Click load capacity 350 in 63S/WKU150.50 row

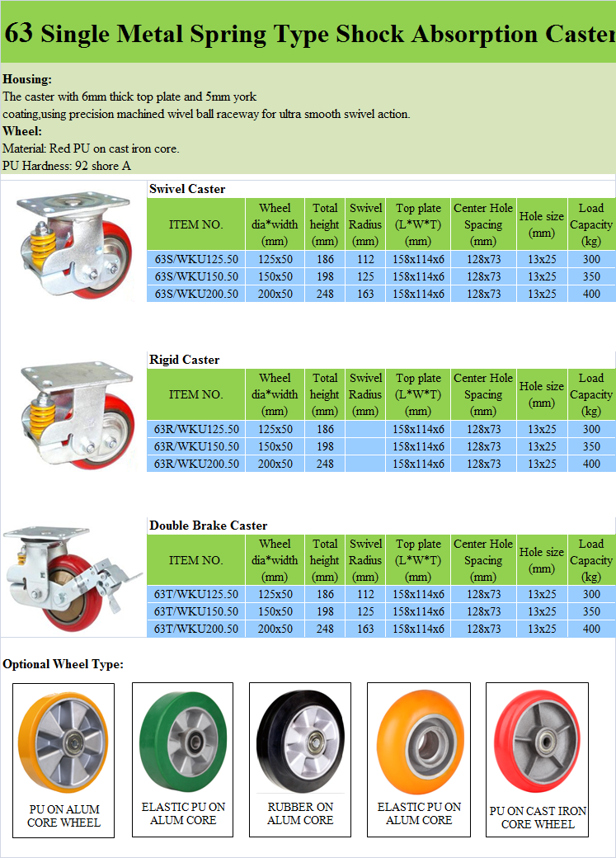coord(591,276)
